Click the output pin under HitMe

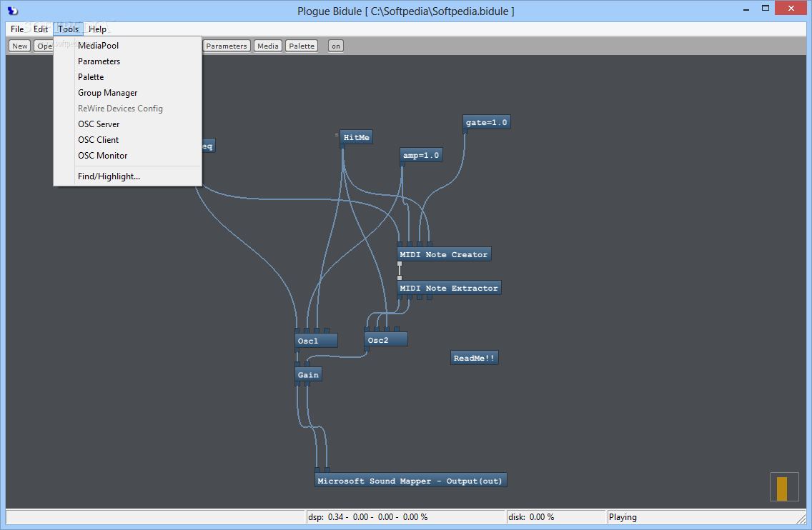click(343, 147)
